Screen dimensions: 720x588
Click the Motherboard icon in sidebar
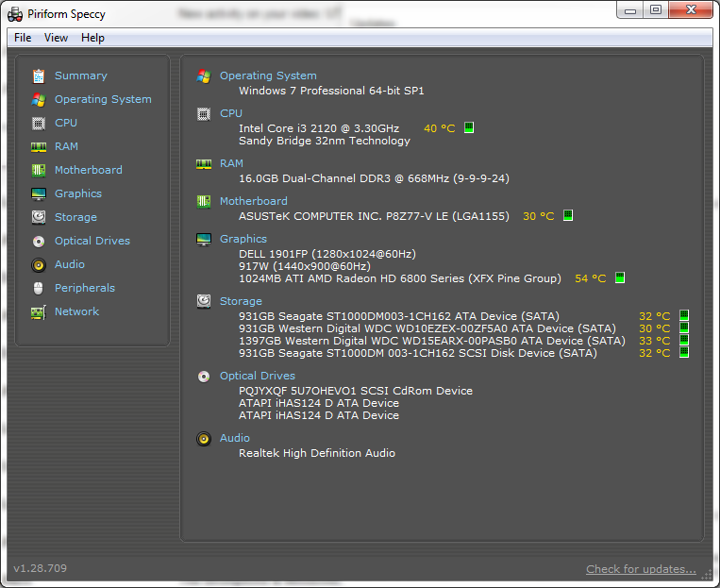pyautogui.click(x=39, y=171)
